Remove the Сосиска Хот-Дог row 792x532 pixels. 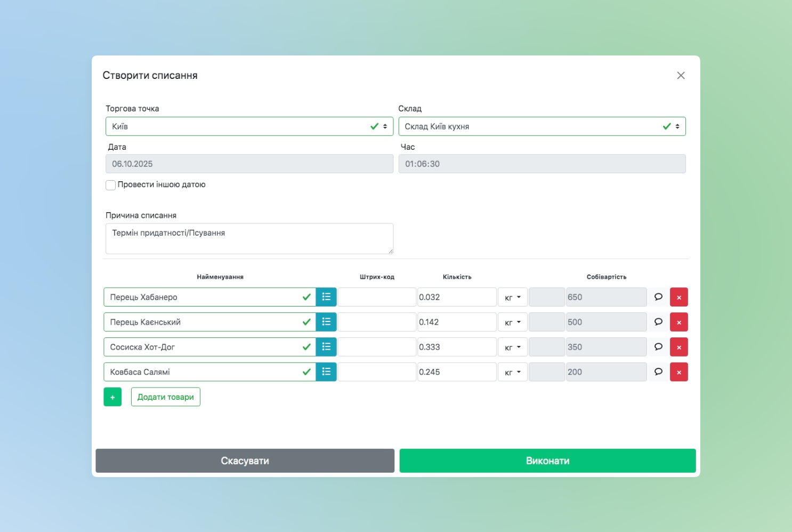point(678,347)
